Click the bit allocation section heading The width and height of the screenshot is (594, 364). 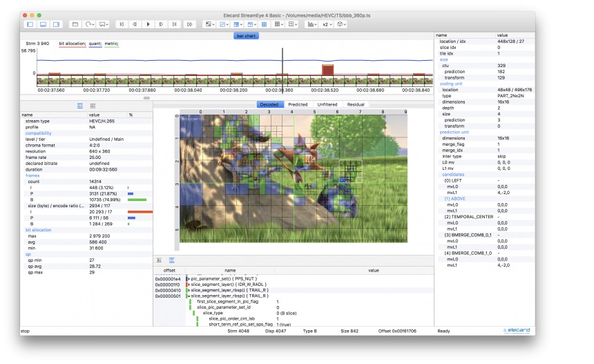(38, 230)
